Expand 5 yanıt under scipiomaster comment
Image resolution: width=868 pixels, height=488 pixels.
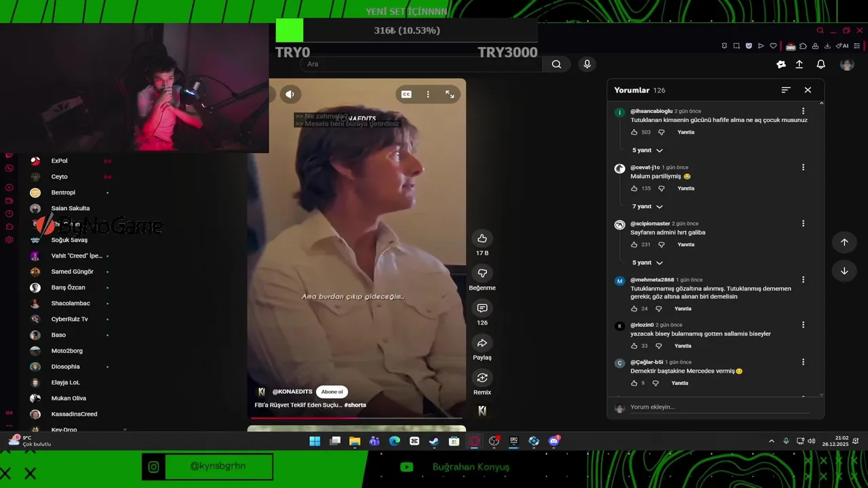click(648, 262)
